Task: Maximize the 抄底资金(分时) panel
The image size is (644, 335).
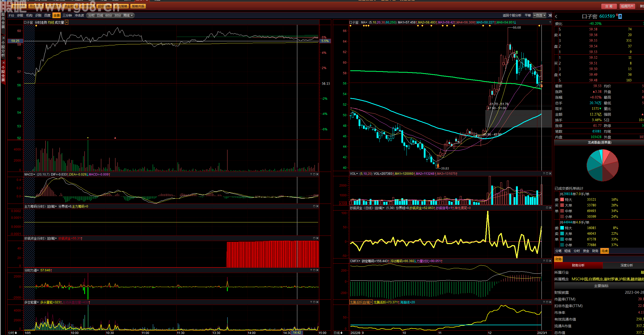Action: point(314,238)
